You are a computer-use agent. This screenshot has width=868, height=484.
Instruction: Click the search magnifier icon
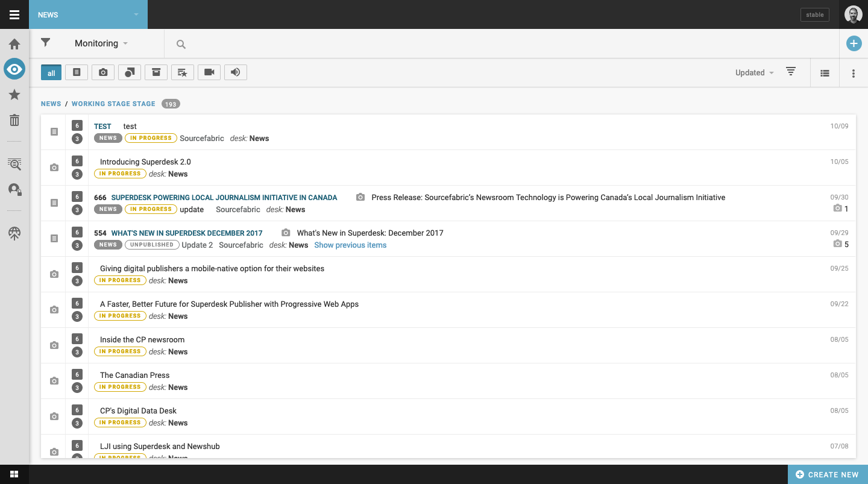pos(181,44)
